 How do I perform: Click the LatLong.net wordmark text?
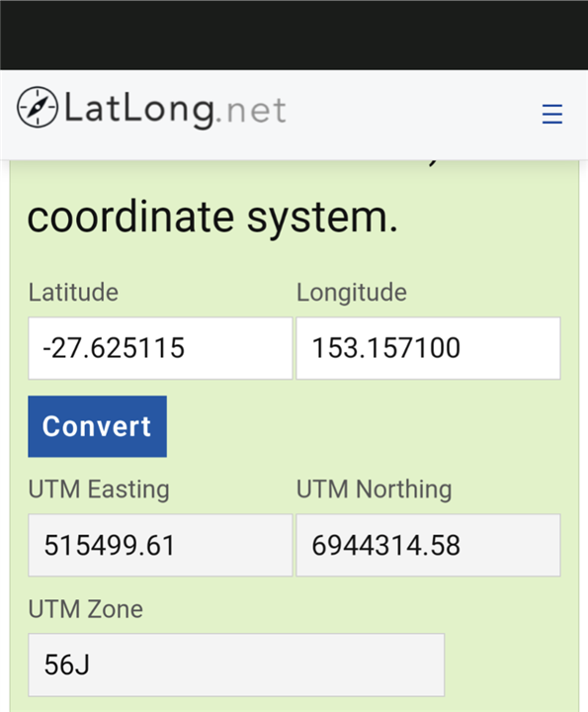pyautogui.click(x=175, y=109)
